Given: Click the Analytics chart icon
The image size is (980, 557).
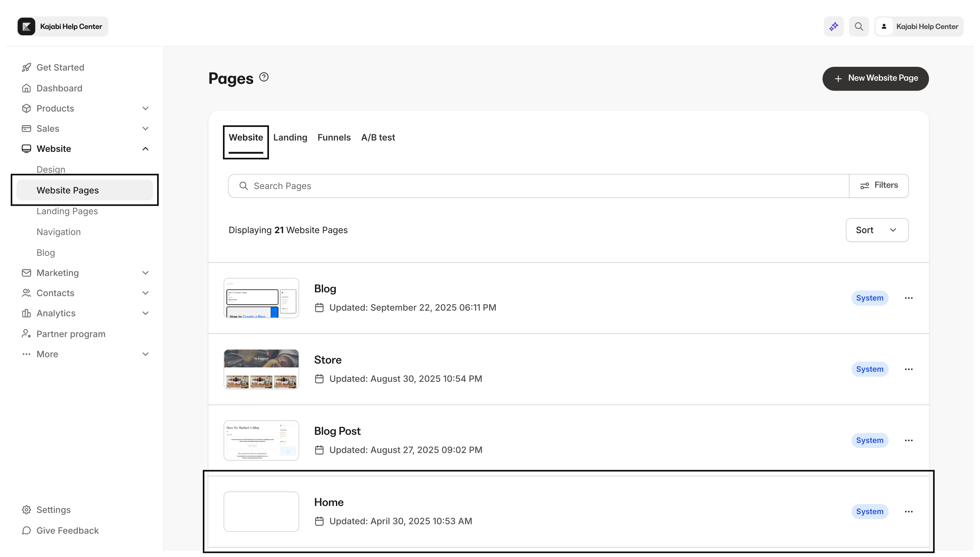Looking at the screenshot, I should pos(26,313).
